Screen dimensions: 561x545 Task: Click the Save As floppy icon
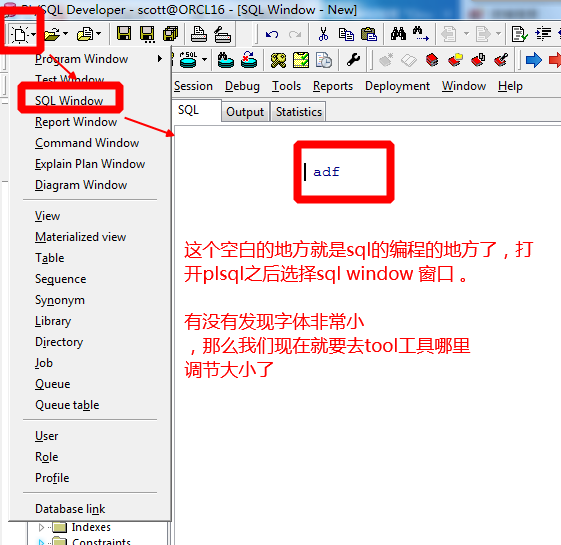click(147, 34)
